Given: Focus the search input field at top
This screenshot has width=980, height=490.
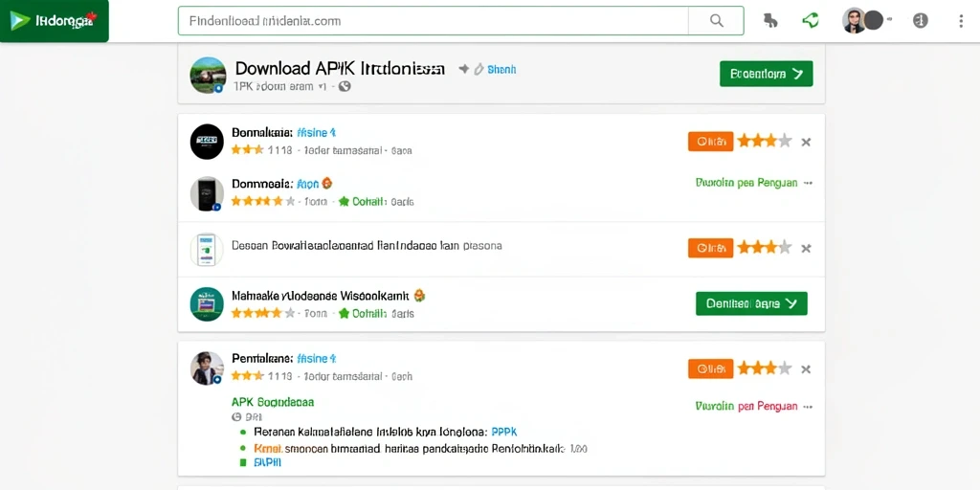Looking at the screenshot, I should (434, 21).
